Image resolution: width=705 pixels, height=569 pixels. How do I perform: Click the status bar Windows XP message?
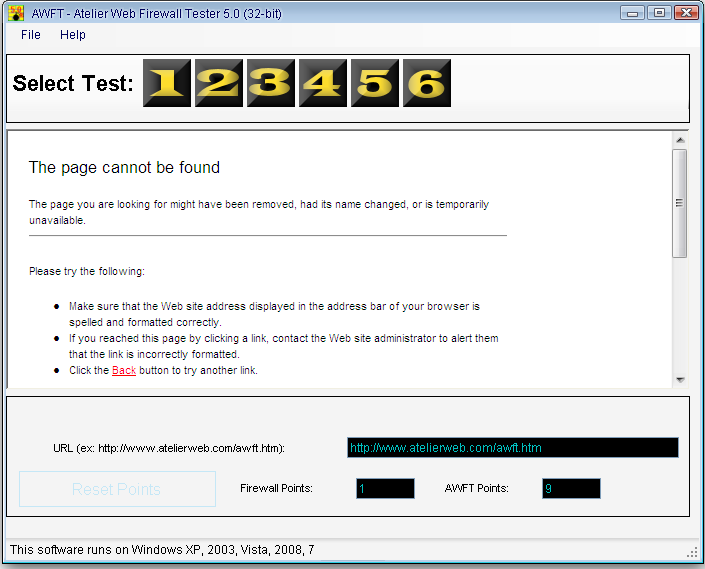(x=162, y=550)
